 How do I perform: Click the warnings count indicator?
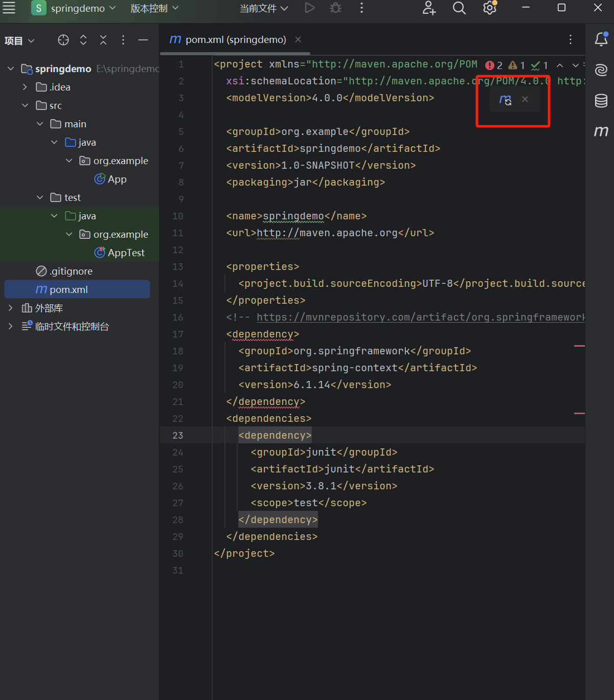tap(517, 65)
